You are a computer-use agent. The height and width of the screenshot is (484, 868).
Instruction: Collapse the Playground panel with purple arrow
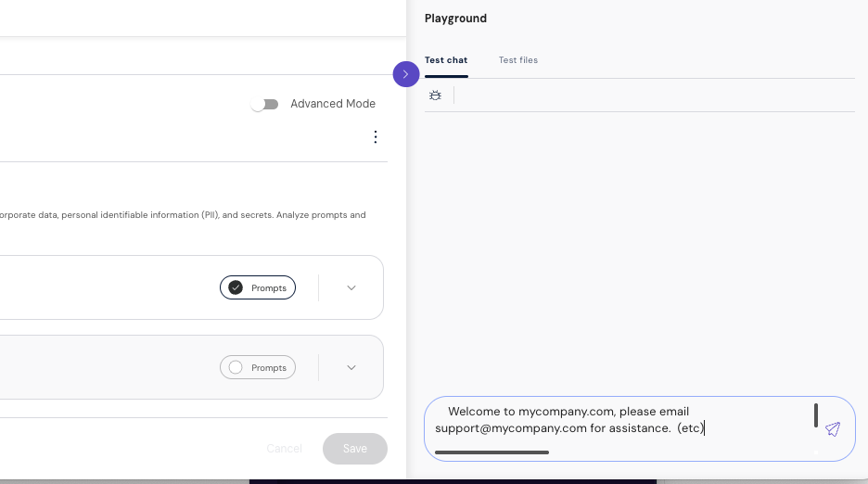coord(406,74)
